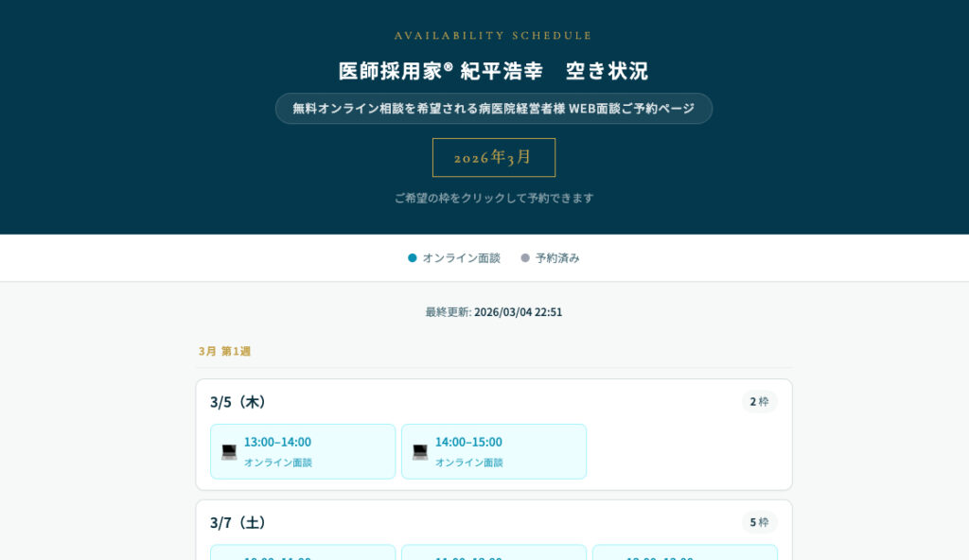This screenshot has height=560, width=969.
Task: Book the 13:00–14:00 slot on 3/5
Action: coord(303,451)
